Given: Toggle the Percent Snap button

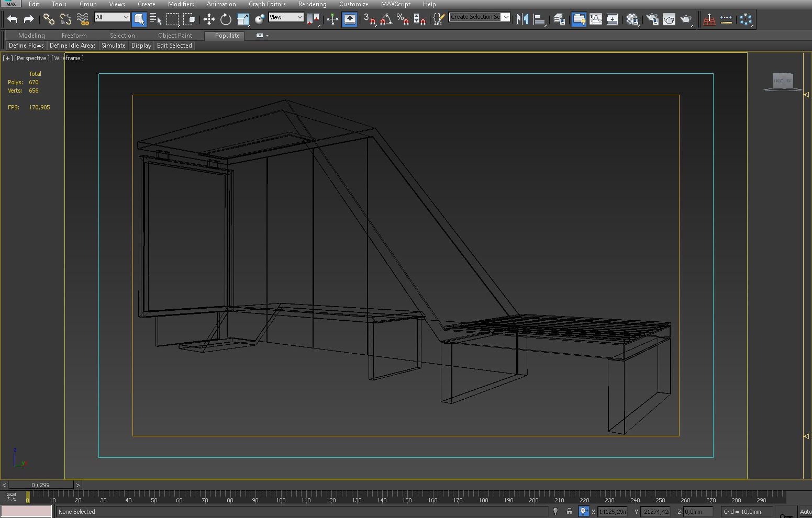Looking at the screenshot, I should [x=403, y=19].
